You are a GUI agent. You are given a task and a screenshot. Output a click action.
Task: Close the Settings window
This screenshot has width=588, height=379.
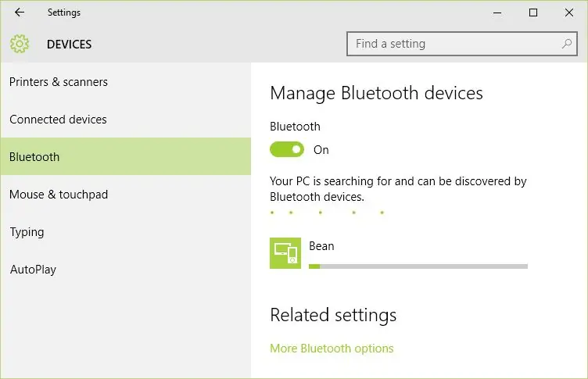pyautogui.click(x=569, y=13)
